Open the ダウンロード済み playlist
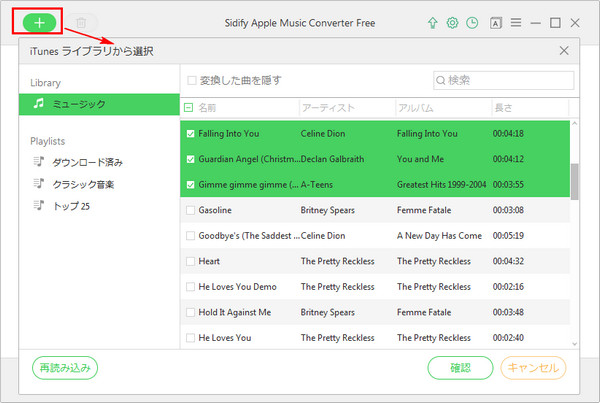The width and height of the screenshot is (600, 403). click(87, 162)
